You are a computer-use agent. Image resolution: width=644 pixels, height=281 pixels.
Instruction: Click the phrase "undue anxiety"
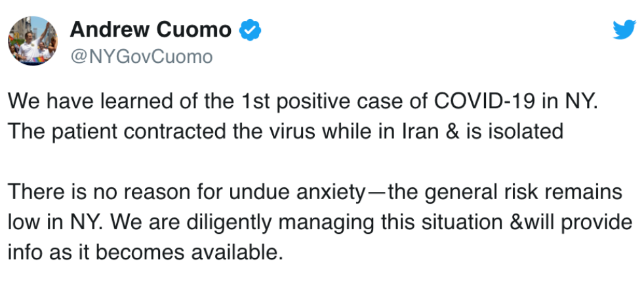pos(296,193)
